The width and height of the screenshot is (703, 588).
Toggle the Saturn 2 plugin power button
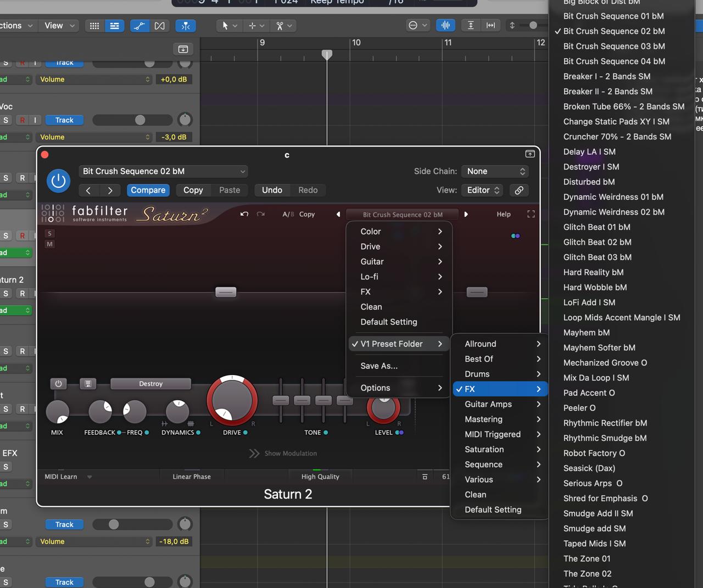point(58,181)
